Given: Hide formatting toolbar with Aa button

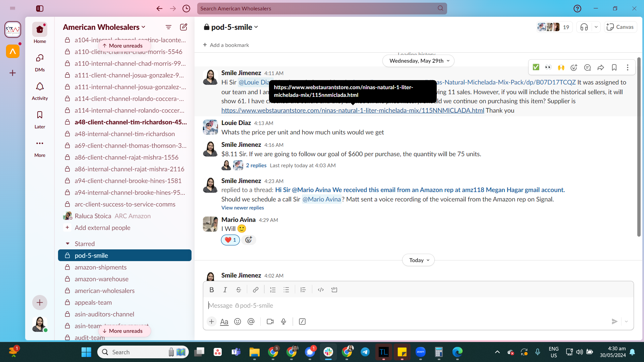Looking at the screenshot, I should (x=224, y=322).
